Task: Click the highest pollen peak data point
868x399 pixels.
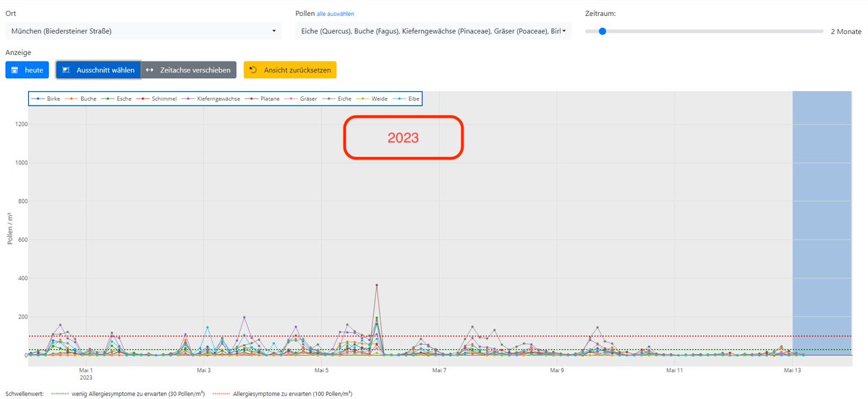Action: coord(377,285)
